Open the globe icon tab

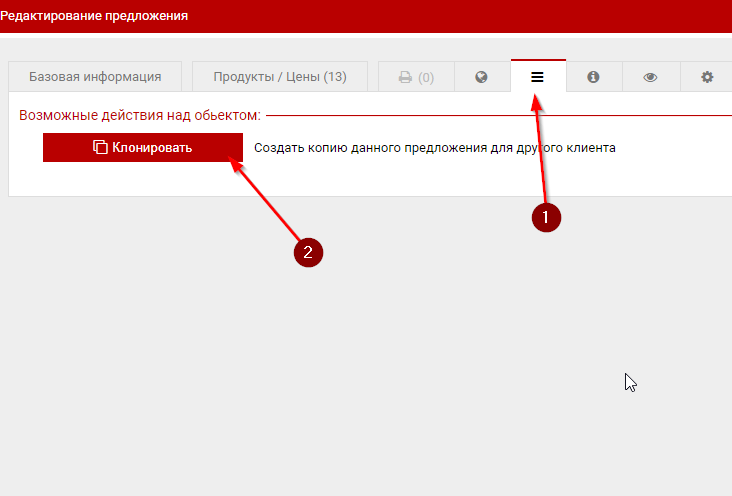click(x=481, y=77)
